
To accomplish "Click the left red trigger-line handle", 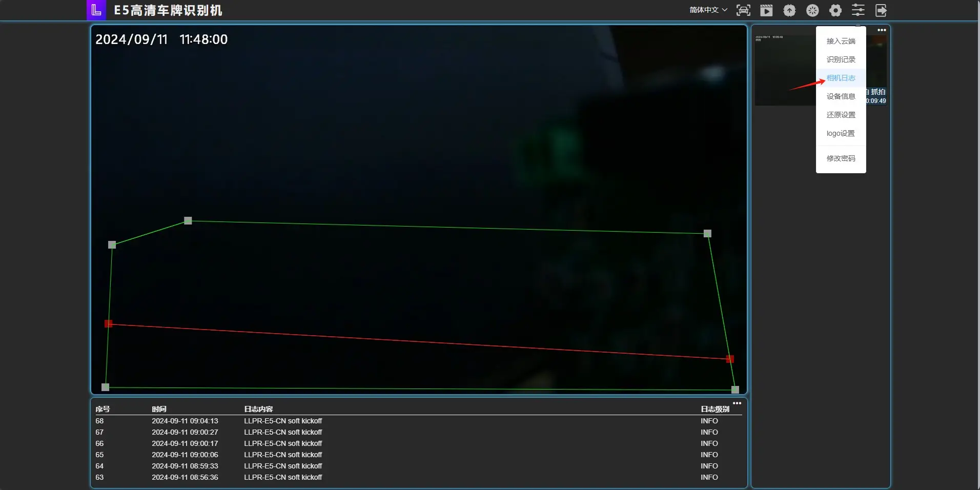I will point(108,323).
